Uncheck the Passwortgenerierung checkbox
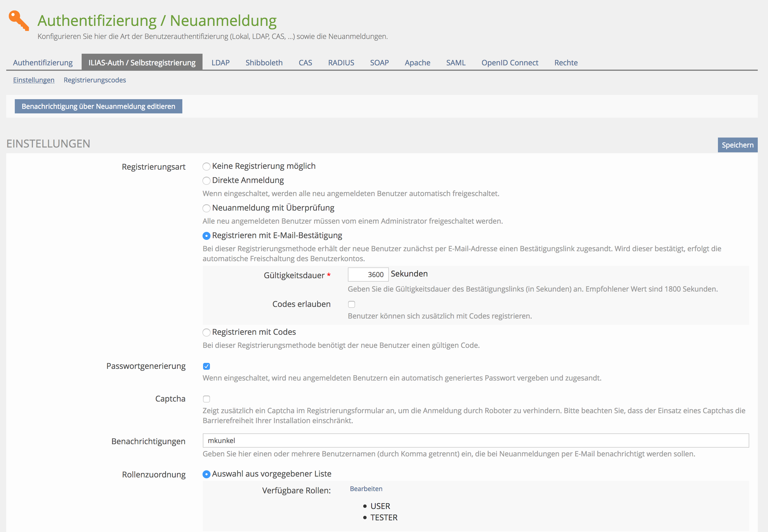 (x=207, y=366)
